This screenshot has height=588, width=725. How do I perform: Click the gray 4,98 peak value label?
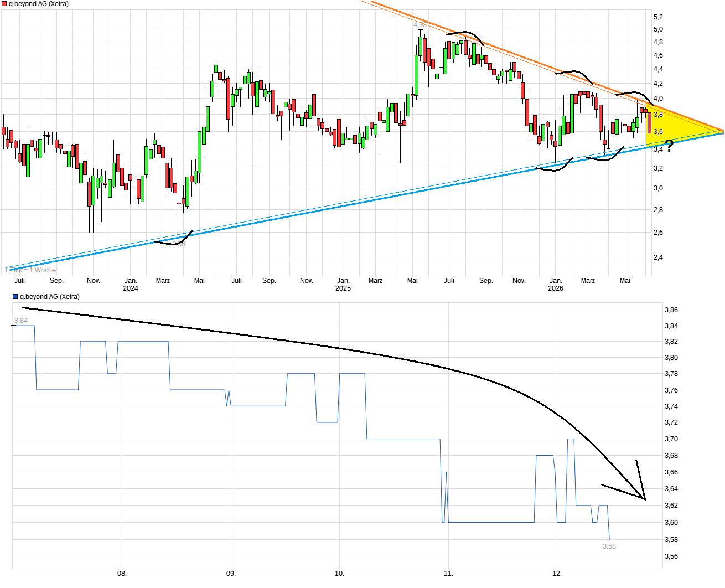[x=420, y=25]
